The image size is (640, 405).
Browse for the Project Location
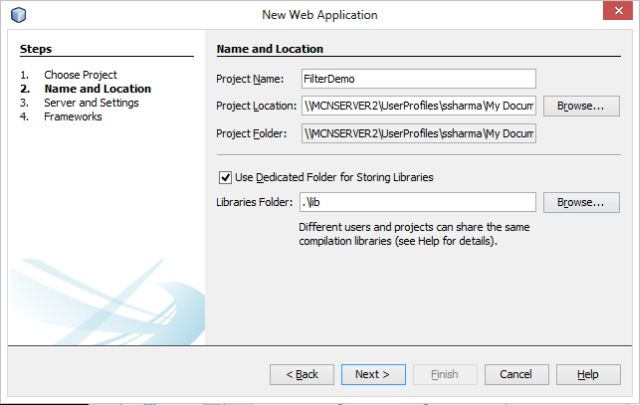coord(574,106)
